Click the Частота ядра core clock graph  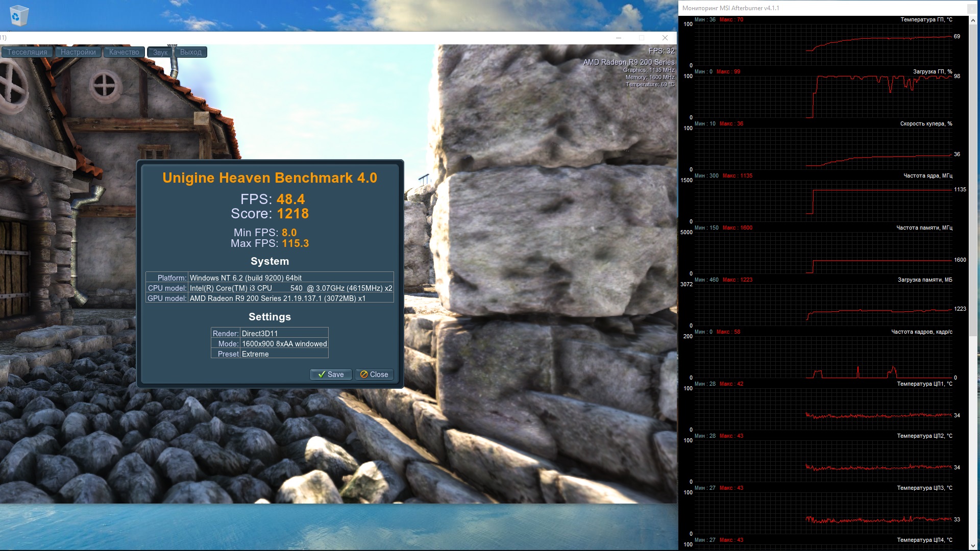pyautogui.click(x=823, y=201)
